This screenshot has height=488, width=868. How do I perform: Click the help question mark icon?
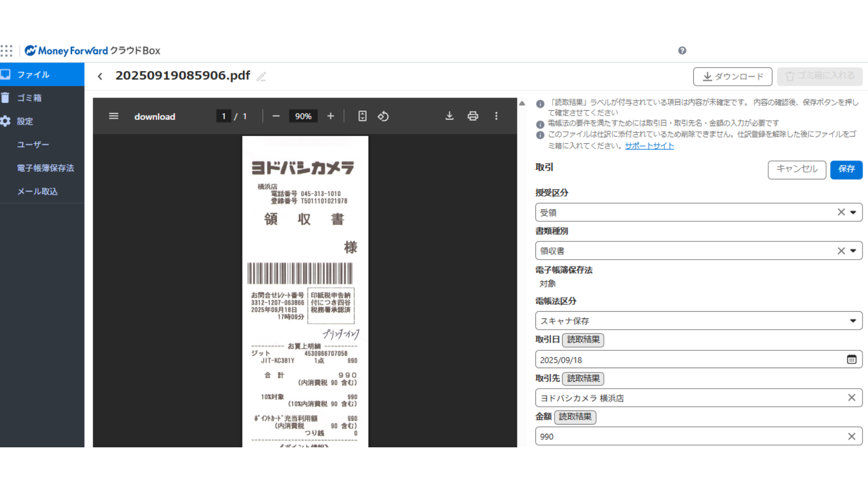click(x=682, y=50)
